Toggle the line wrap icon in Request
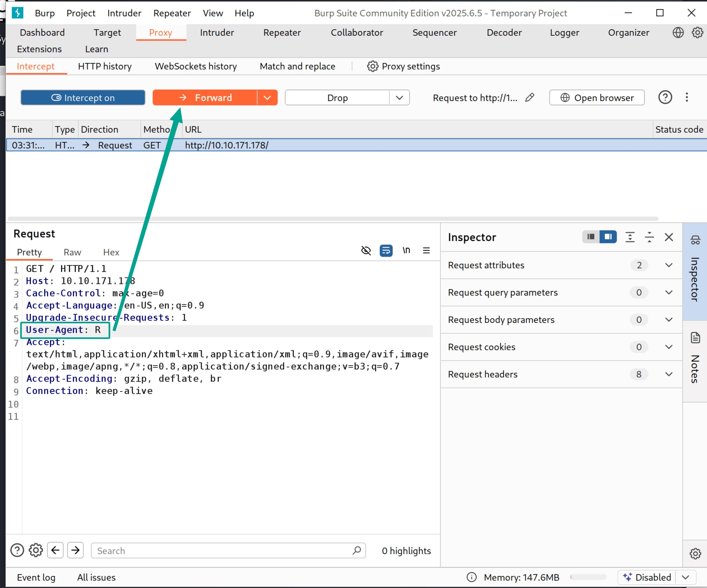 [386, 251]
